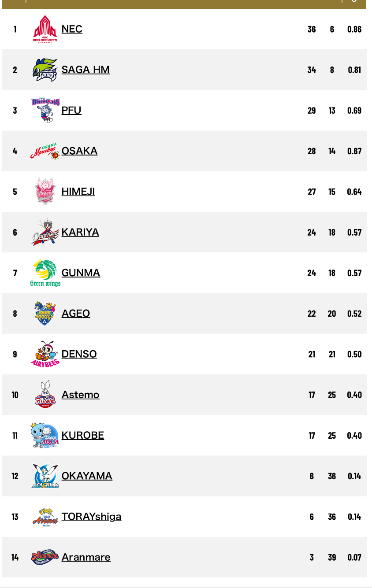Click the SAGA Springs team logo

point(45,70)
